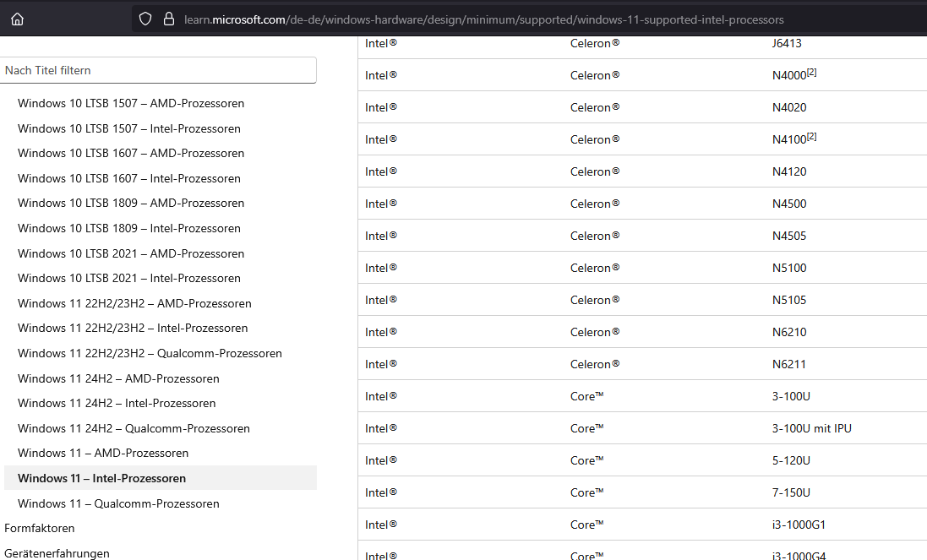Click the N5105 model cell
927x560 pixels.
[x=789, y=300]
